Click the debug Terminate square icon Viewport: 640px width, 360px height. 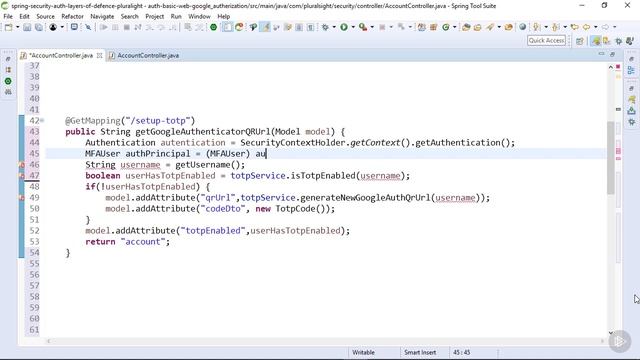(127, 27)
